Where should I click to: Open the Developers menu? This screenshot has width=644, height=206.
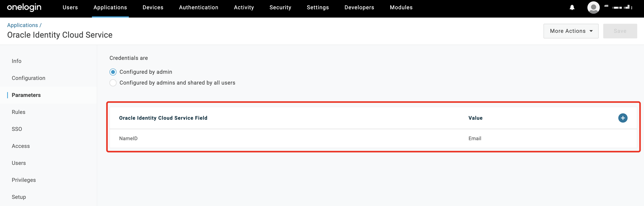(359, 8)
